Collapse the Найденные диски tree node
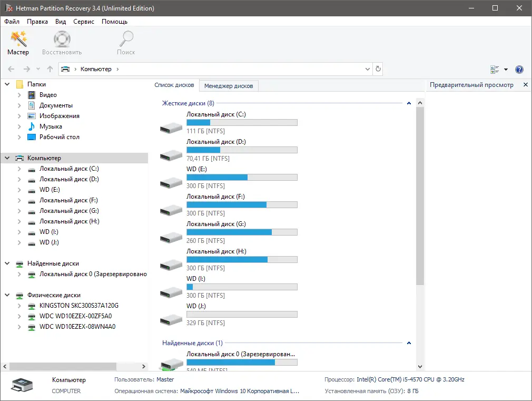The image size is (532, 401). (7, 263)
